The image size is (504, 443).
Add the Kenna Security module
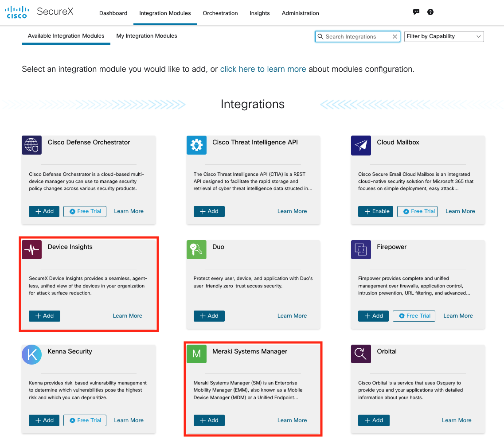pos(44,420)
